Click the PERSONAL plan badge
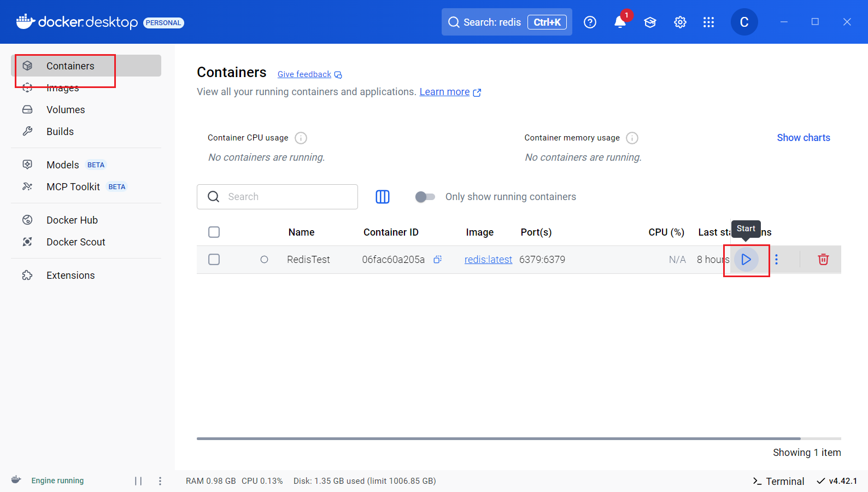This screenshot has height=492, width=868. pyautogui.click(x=163, y=22)
